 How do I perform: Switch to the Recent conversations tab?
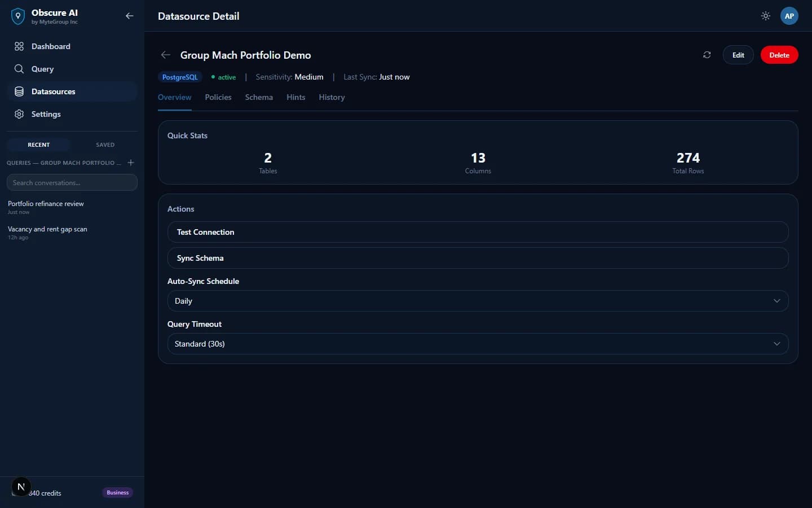pyautogui.click(x=39, y=145)
